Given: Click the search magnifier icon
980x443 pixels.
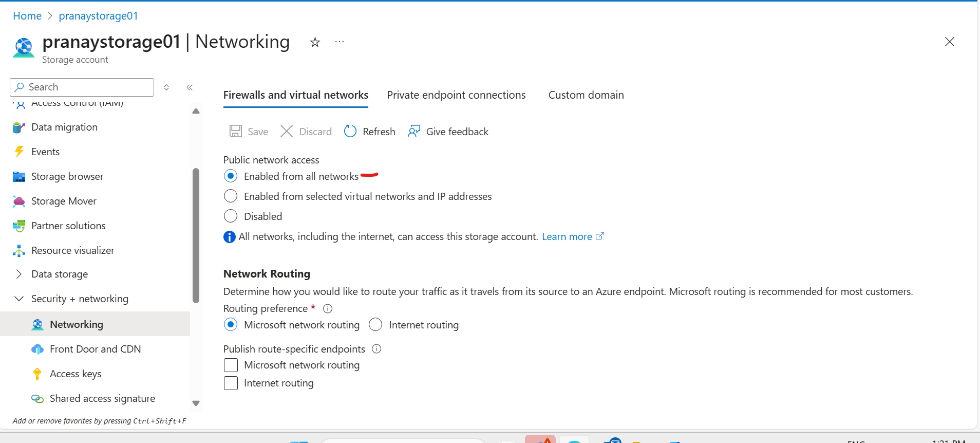Looking at the screenshot, I should (20, 87).
